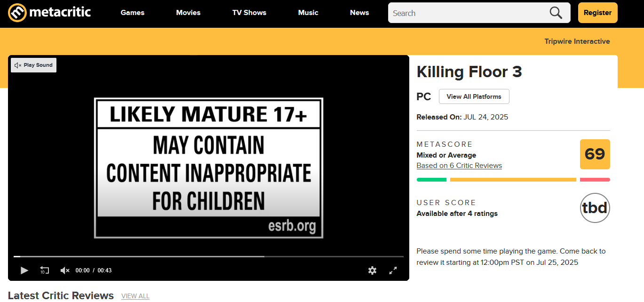The width and height of the screenshot is (644, 302).
Task: Open the Tripwire Interactive link
Action: coord(577,41)
